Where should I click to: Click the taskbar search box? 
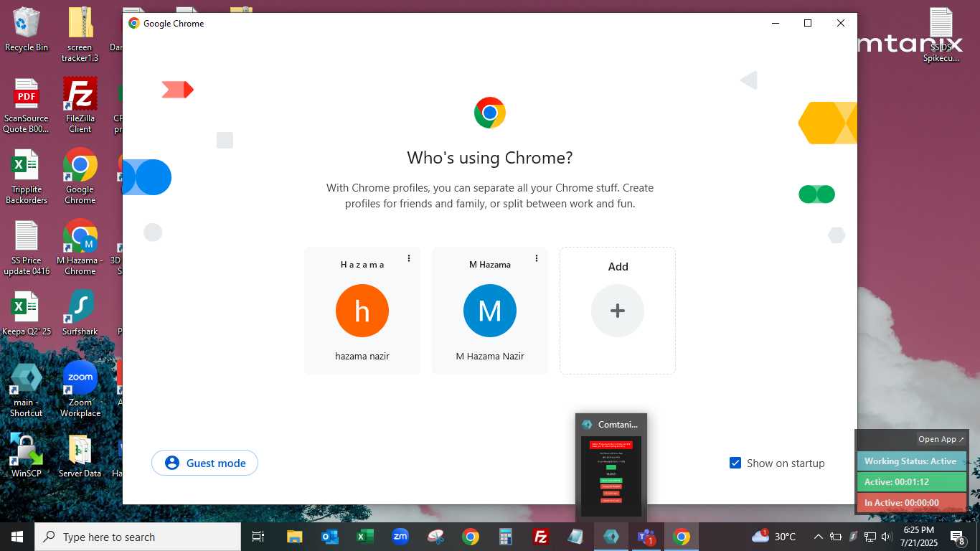point(138,537)
